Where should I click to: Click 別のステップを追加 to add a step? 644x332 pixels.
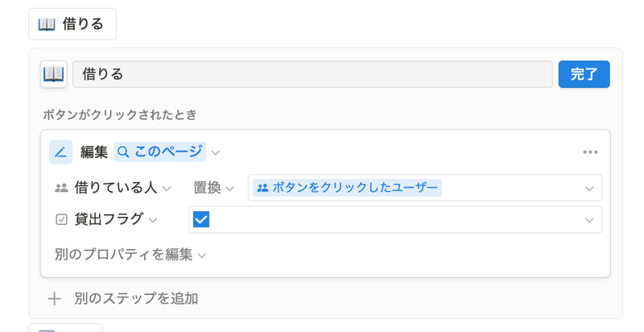pyautogui.click(x=136, y=299)
